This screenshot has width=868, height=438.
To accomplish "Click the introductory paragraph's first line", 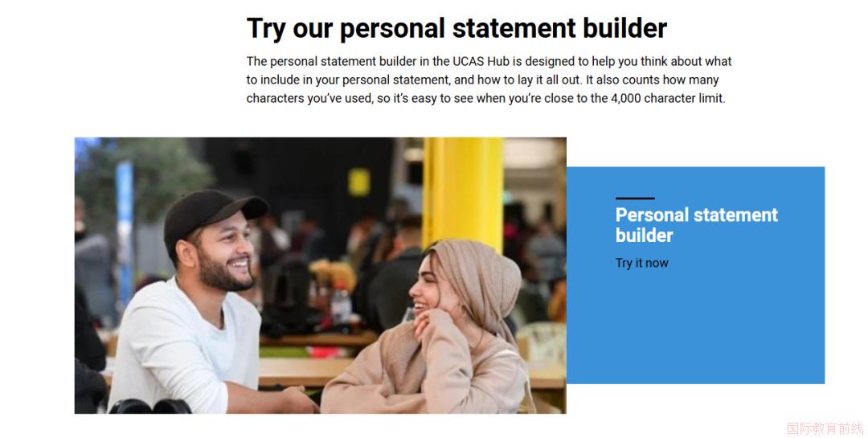I will point(489,61).
